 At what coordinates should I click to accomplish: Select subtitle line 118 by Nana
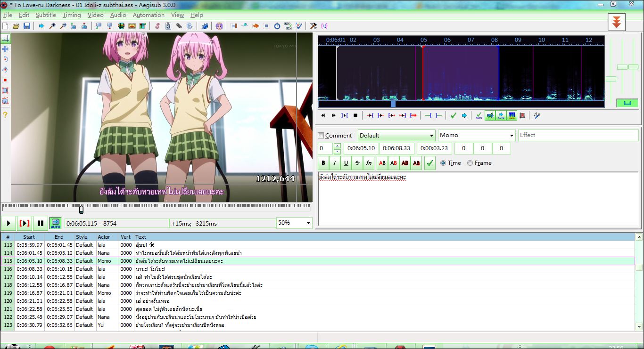point(318,285)
